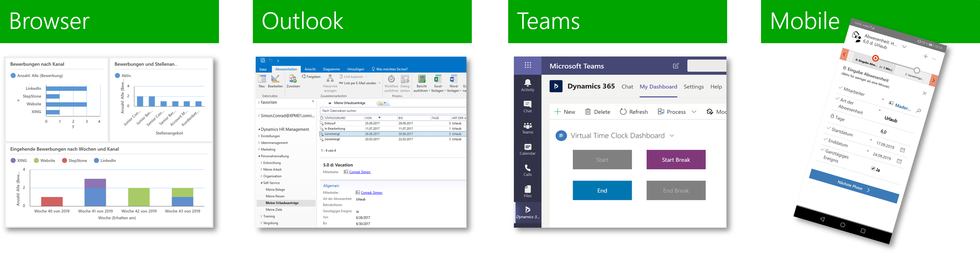The image size is (980, 253).
Task: Open Calendar in the Teams sidebar
Action: [528, 149]
